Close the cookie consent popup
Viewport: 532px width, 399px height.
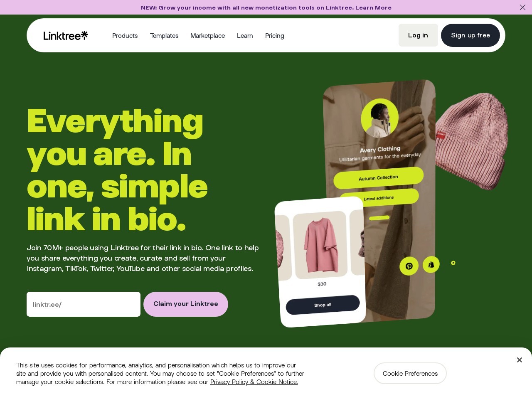coord(519,360)
